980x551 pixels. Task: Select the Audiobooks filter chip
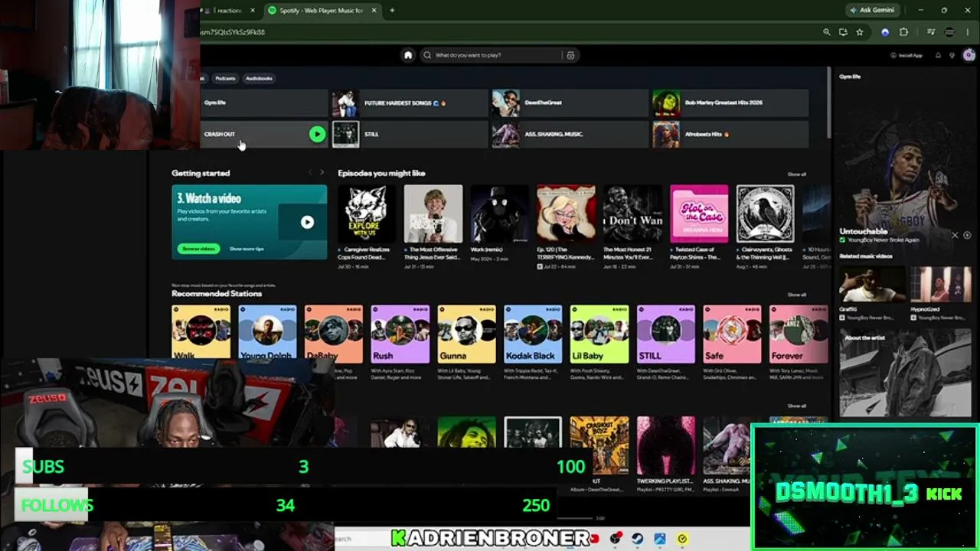[x=259, y=78]
